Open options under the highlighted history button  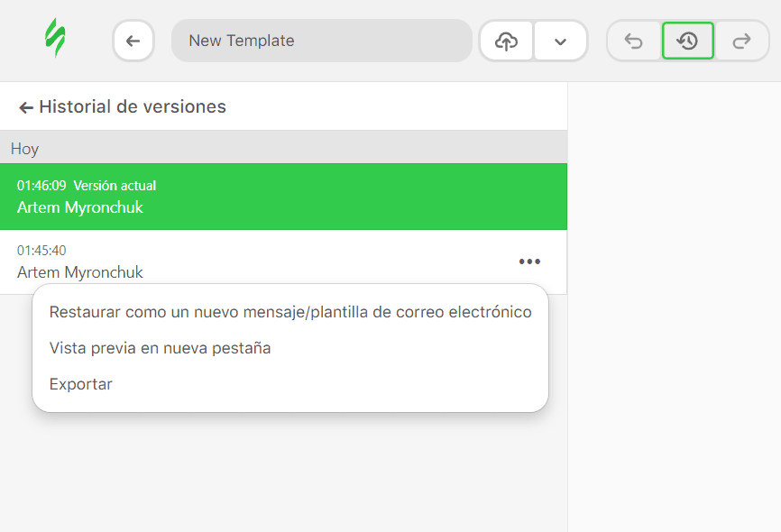point(687,41)
